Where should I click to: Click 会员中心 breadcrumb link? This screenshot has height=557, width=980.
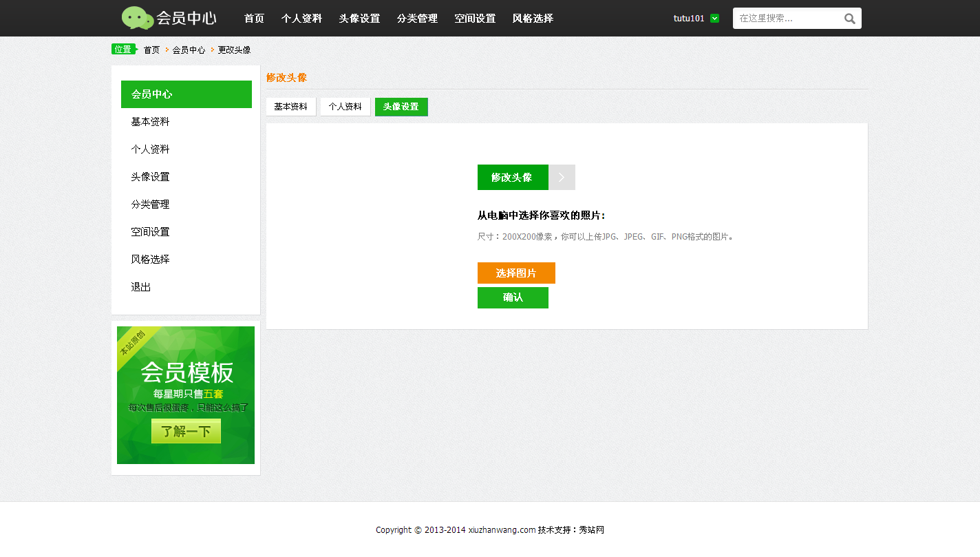coord(189,50)
